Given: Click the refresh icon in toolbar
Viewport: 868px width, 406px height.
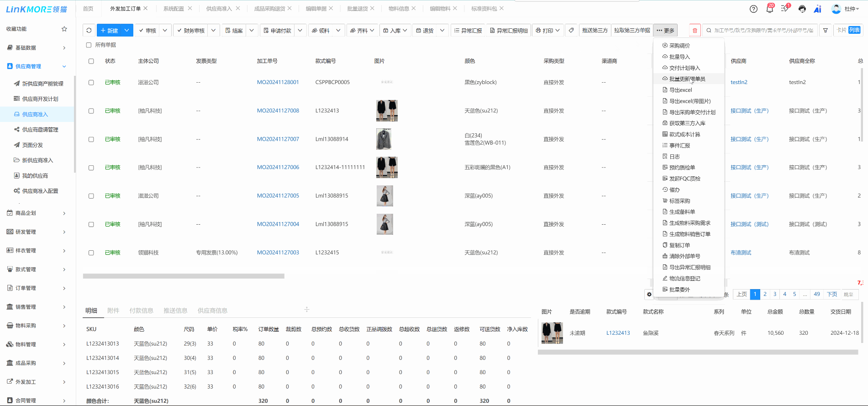Looking at the screenshot, I should click(x=89, y=30).
